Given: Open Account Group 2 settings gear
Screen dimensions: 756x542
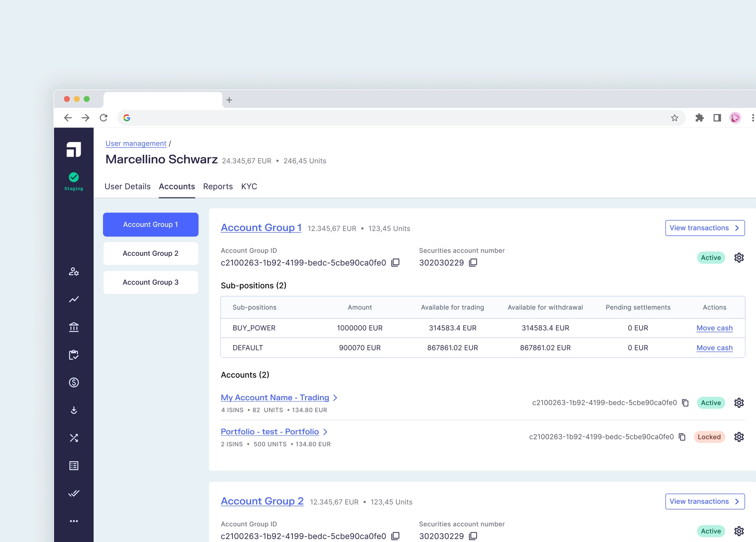Looking at the screenshot, I should pos(739,531).
